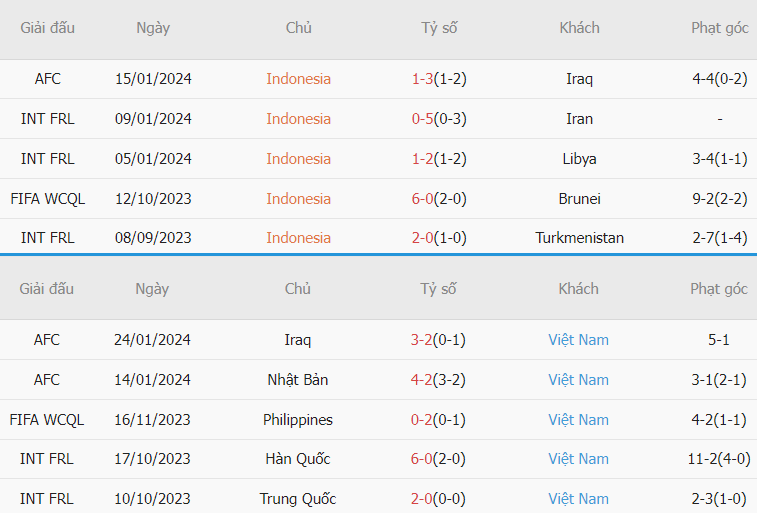The width and height of the screenshot is (757, 514).
Task: Click the Phạt góc header in second table
Action: coord(718,289)
